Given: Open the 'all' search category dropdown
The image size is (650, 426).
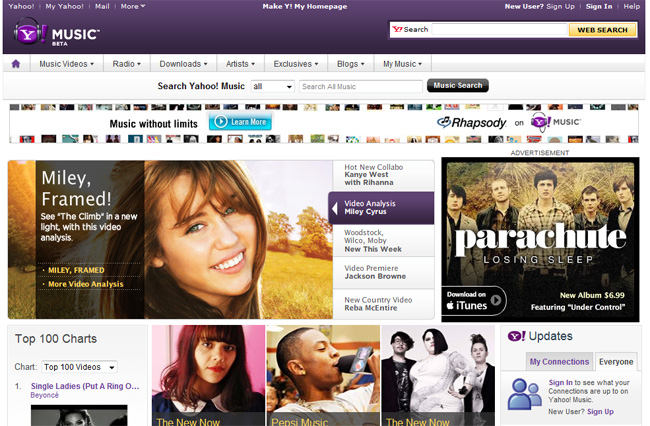Looking at the screenshot, I should [x=272, y=86].
